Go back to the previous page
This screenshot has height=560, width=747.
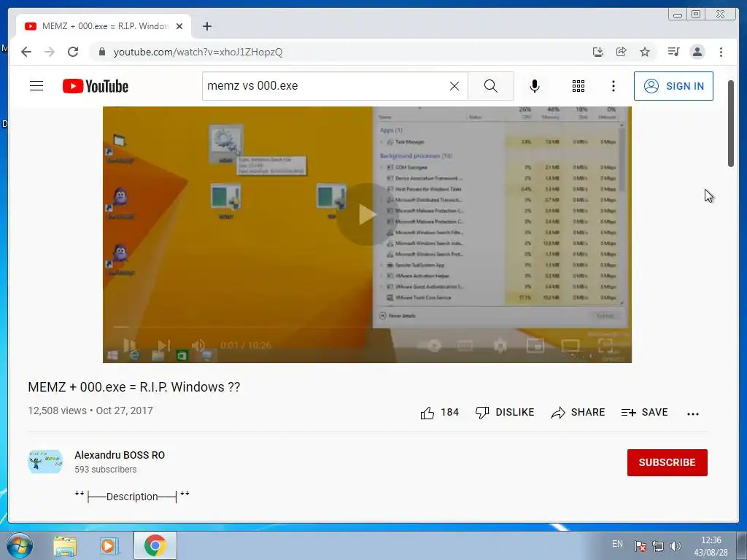pyautogui.click(x=26, y=52)
